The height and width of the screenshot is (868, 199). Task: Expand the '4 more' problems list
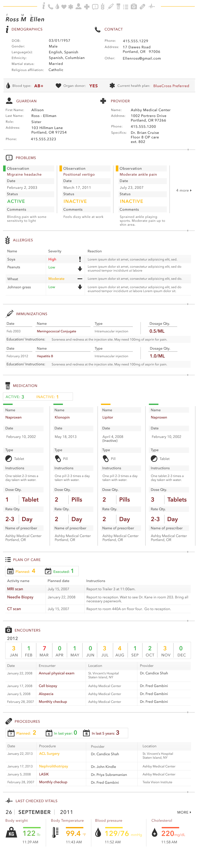pyautogui.click(x=184, y=190)
